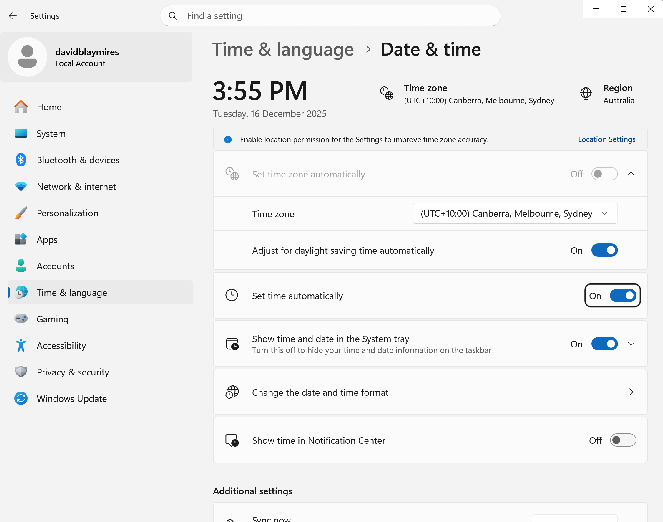The width and height of the screenshot is (663, 522).
Task: Open the Time zone dropdown list
Action: (515, 213)
